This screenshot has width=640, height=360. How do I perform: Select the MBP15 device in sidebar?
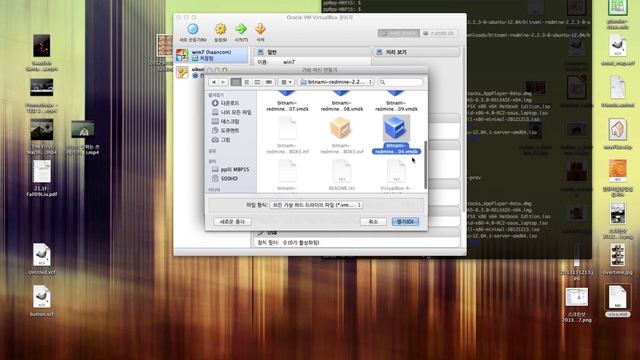(x=231, y=169)
